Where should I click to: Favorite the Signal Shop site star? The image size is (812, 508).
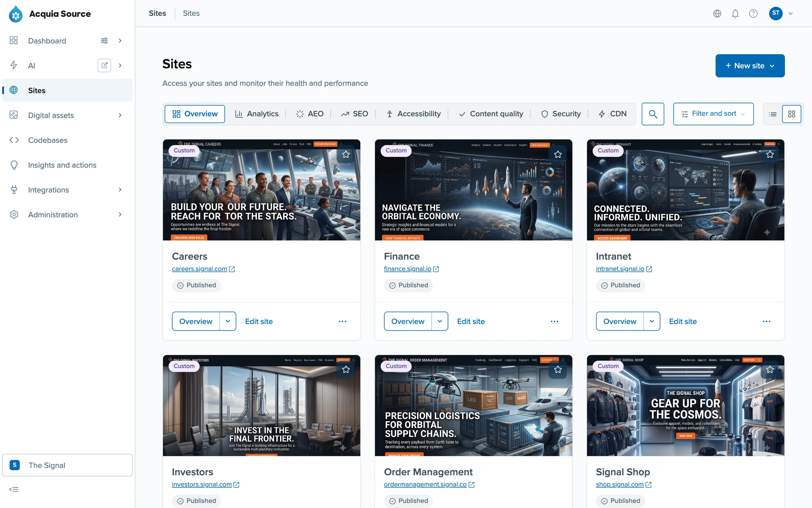coord(770,369)
